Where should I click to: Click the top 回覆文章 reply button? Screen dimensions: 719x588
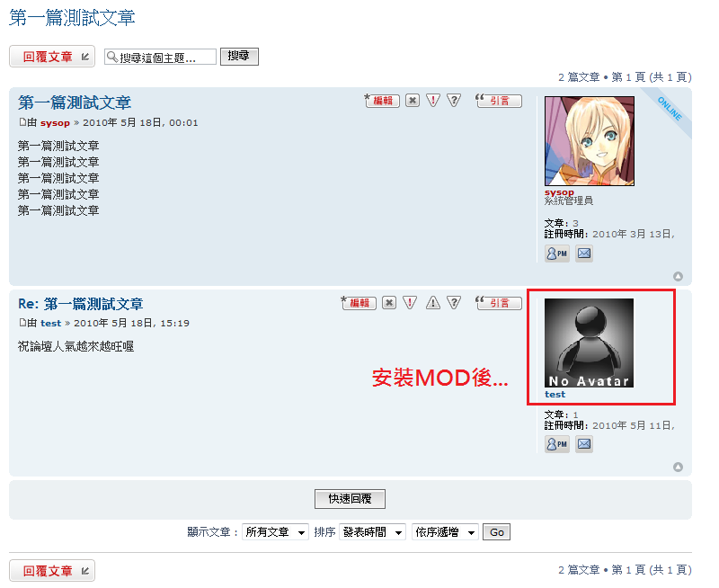(52, 57)
